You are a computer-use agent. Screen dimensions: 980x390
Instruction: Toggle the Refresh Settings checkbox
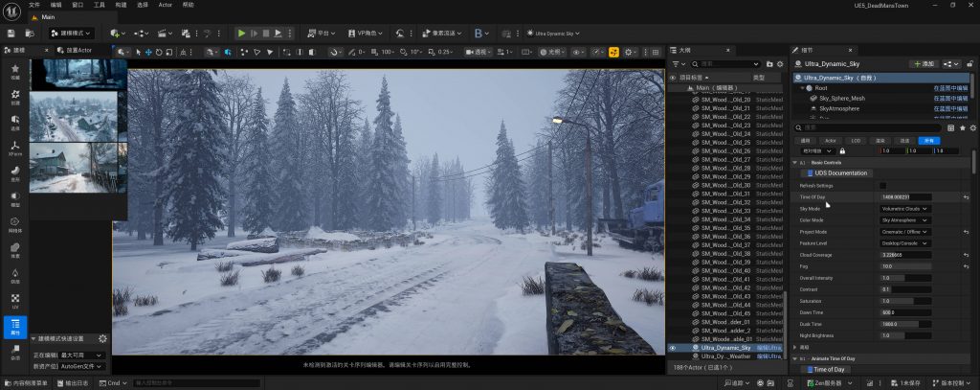pos(883,185)
